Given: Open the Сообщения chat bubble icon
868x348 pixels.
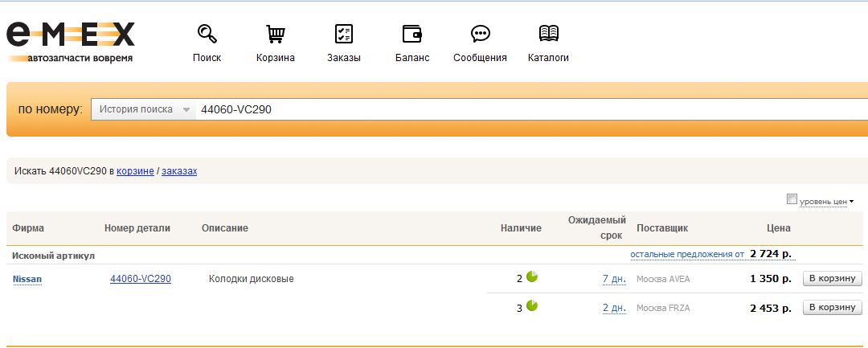Looking at the screenshot, I should 480,34.
